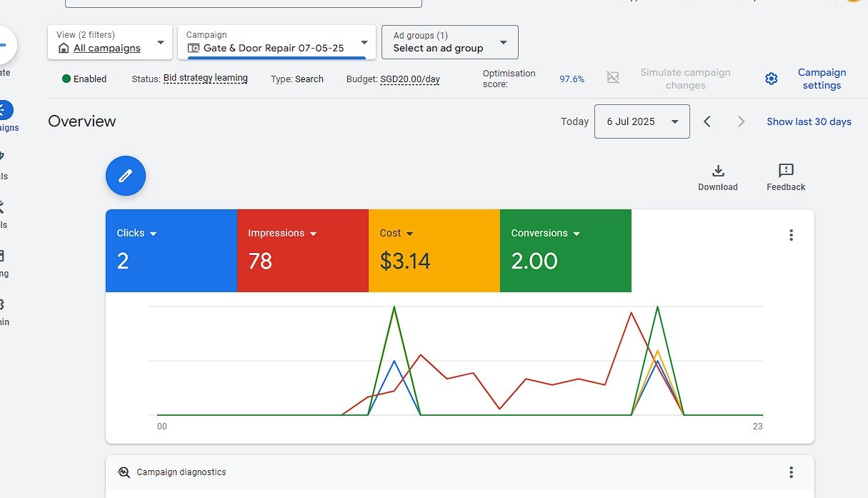Image resolution: width=868 pixels, height=498 pixels.
Task: Open overview card three-dot menu
Action: pyautogui.click(x=791, y=235)
